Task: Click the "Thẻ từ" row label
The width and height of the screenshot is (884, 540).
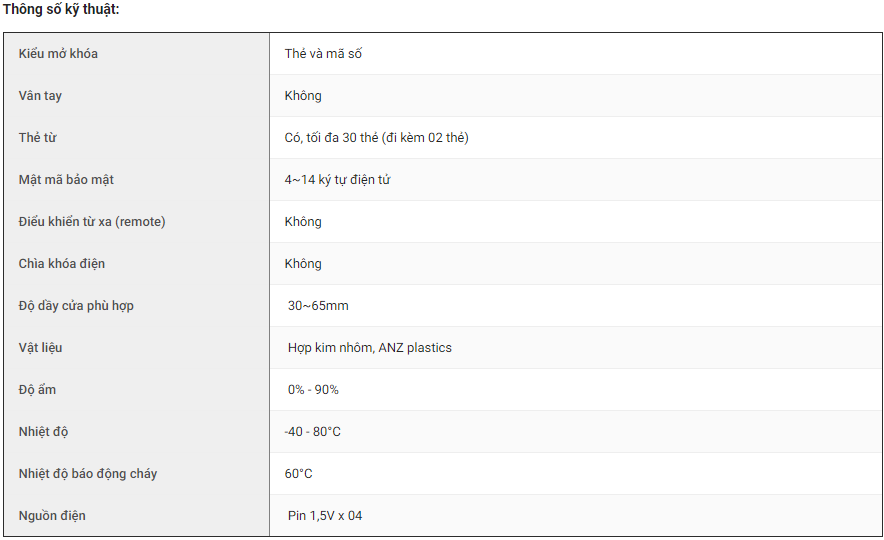Action: click(x=38, y=138)
